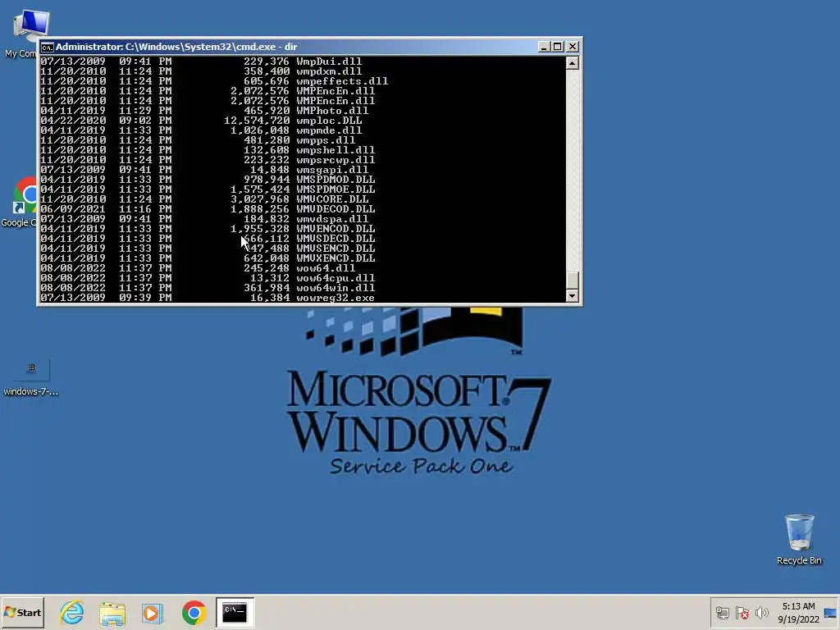840x630 pixels.
Task: Open Windows Media Player from taskbar
Action: (153, 613)
